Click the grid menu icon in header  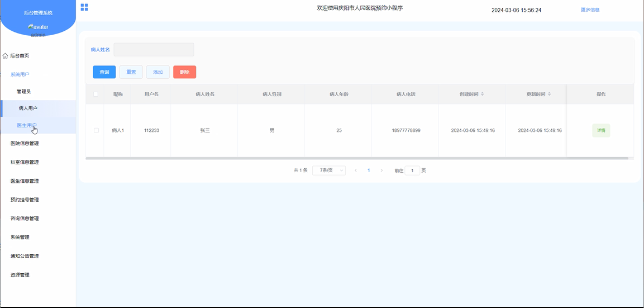(x=84, y=7)
